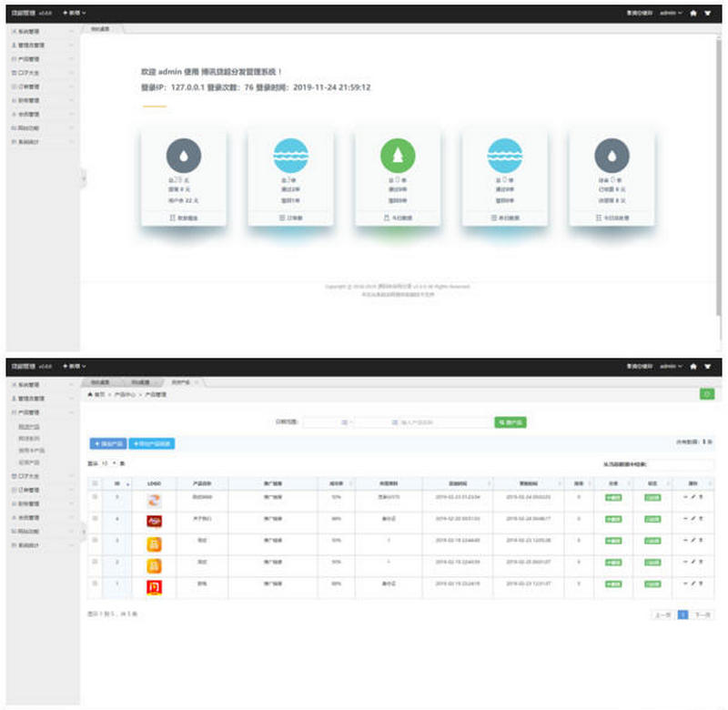Open the dark red logo of the ID 4 product

(x=154, y=522)
